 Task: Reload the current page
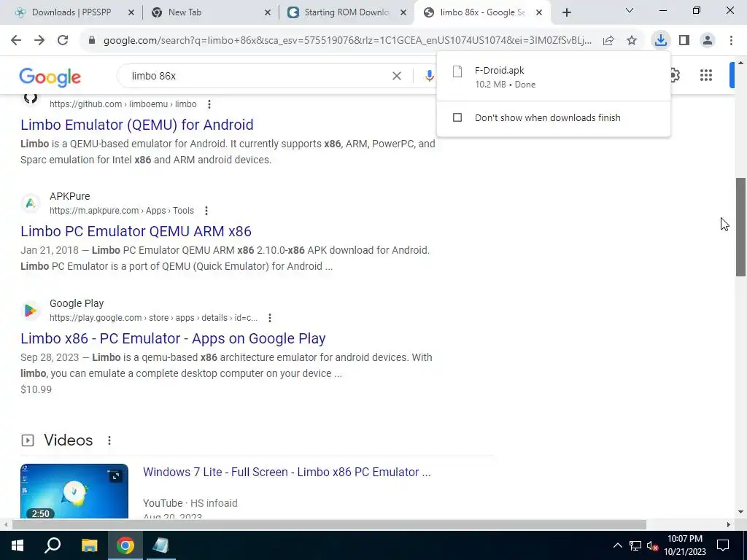tap(63, 40)
